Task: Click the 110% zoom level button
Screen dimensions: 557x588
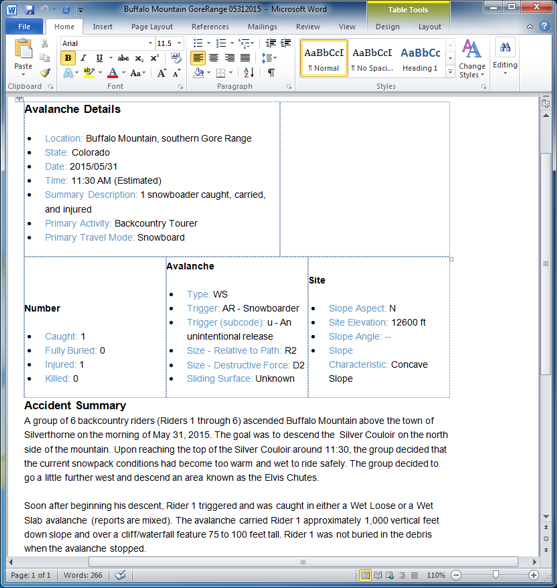Action: (435, 575)
